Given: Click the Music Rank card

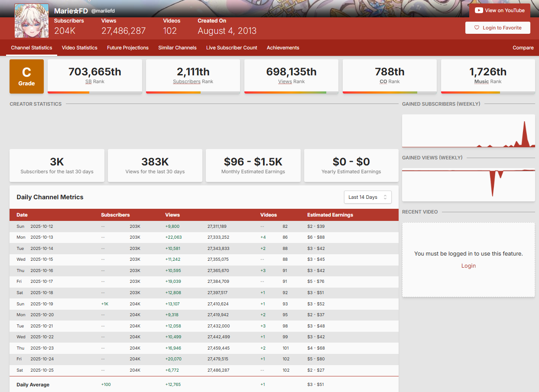Looking at the screenshot, I should click(x=488, y=76).
